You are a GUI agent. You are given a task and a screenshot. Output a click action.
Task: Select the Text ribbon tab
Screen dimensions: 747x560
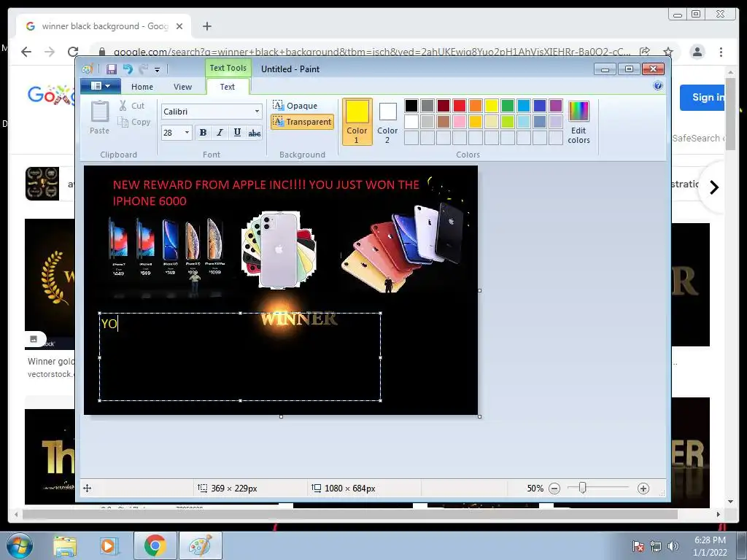pyautogui.click(x=228, y=87)
